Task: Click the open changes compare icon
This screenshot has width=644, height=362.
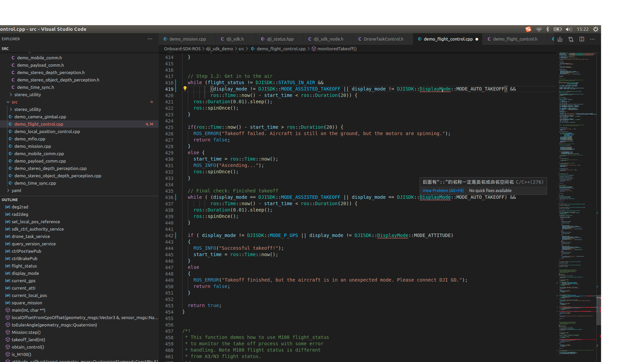Action: [x=571, y=39]
